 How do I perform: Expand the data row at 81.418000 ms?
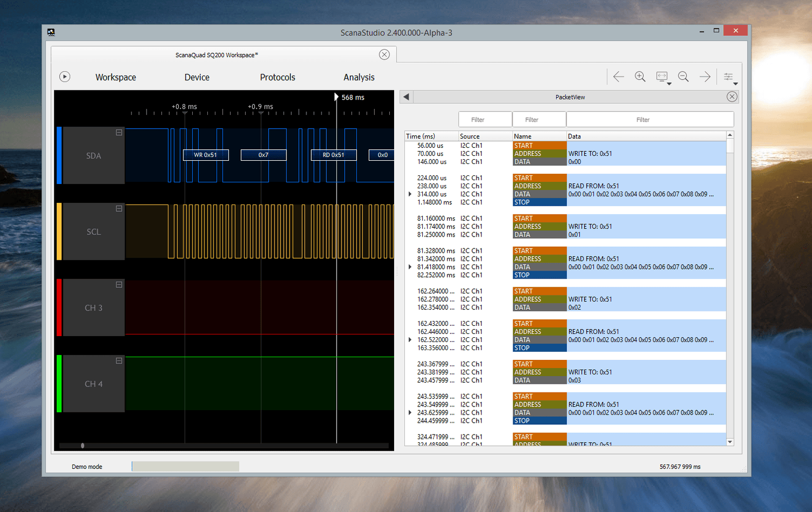pyautogui.click(x=410, y=267)
